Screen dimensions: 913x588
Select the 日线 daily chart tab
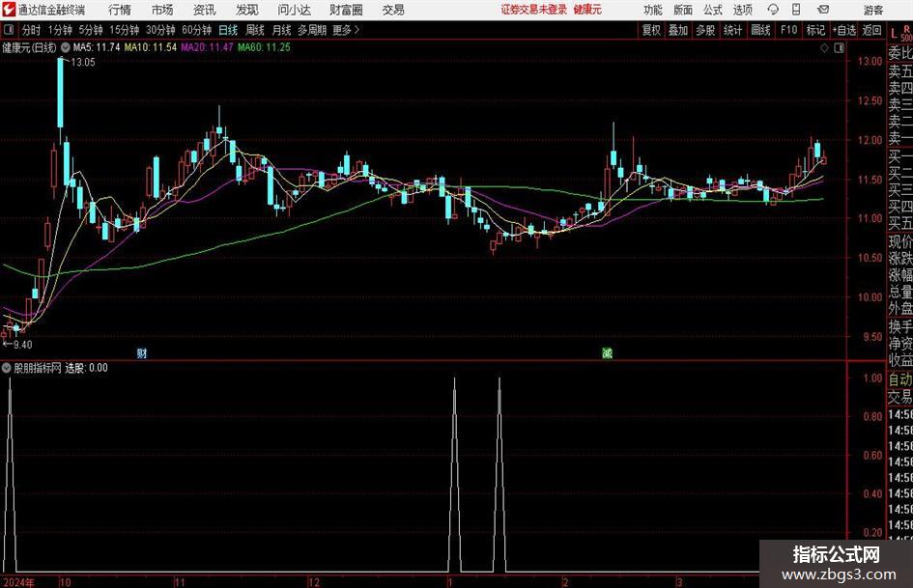click(x=228, y=30)
